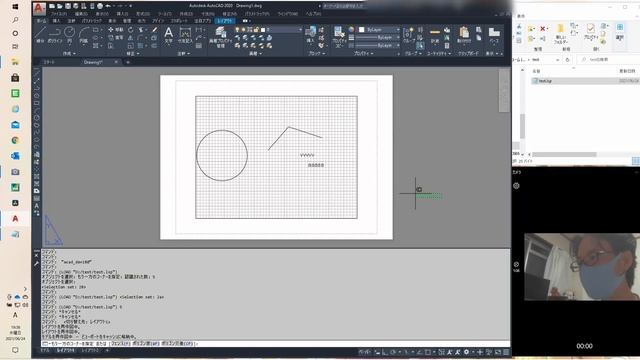The image size is (640, 360).
Task: Click the object color swatch beside ByLayer
Action: pyautogui.click(x=361, y=30)
